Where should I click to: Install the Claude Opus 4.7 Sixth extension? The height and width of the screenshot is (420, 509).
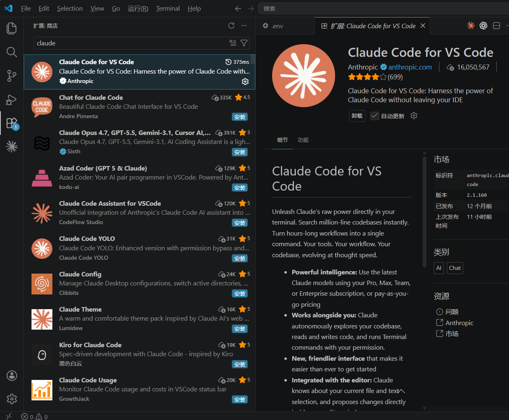(x=240, y=152)
